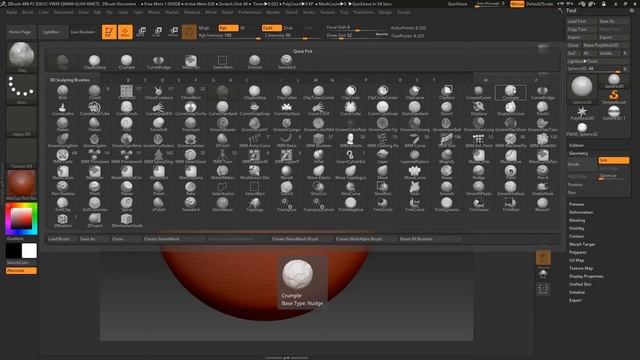Activate the Move transform mode

tap(141, 31)
